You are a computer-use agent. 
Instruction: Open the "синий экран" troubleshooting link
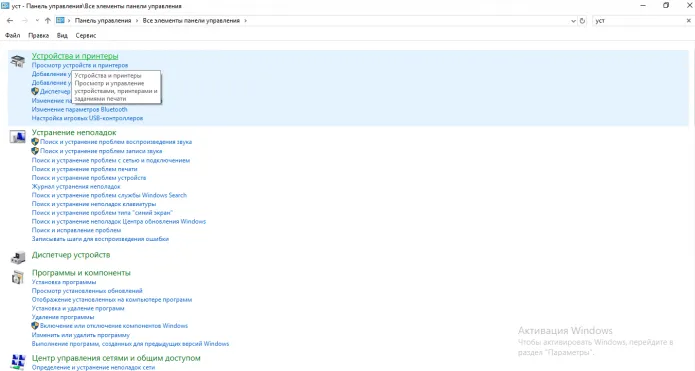(x=102, y=213)
